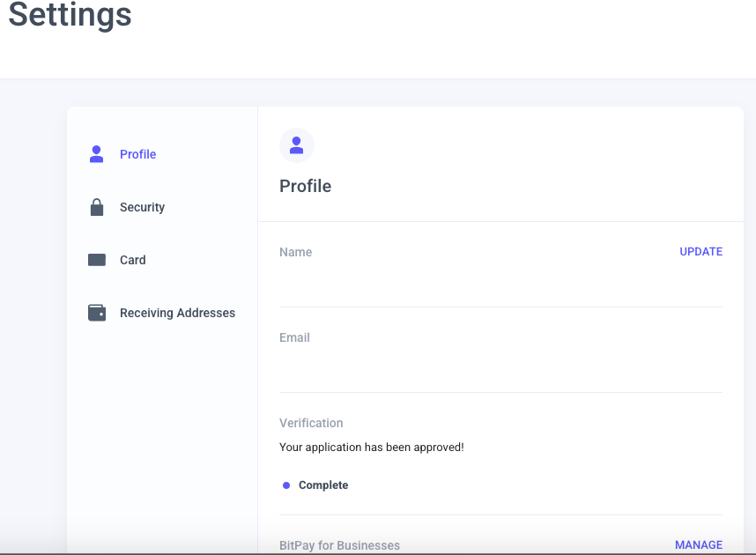Navigate to the Card settings tab

pos(133,260)
